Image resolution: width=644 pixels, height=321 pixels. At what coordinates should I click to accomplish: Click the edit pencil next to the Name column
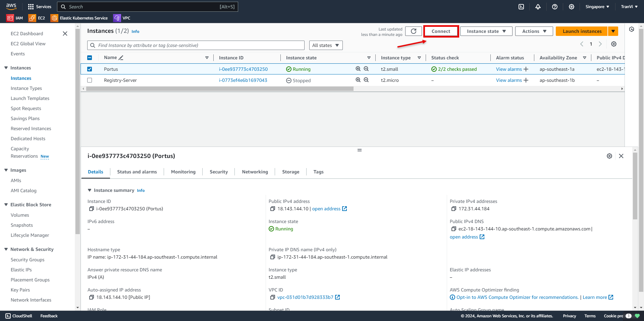click(121, 58)
